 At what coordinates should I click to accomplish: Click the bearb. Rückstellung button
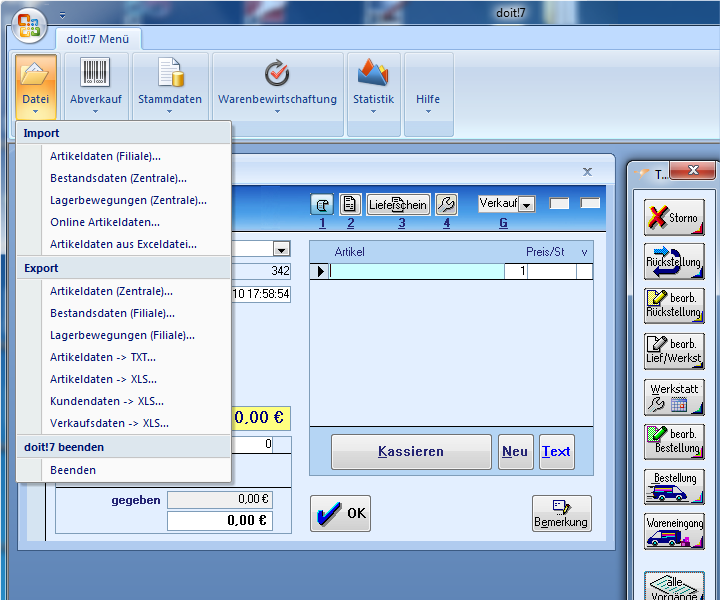pos(674,306)
